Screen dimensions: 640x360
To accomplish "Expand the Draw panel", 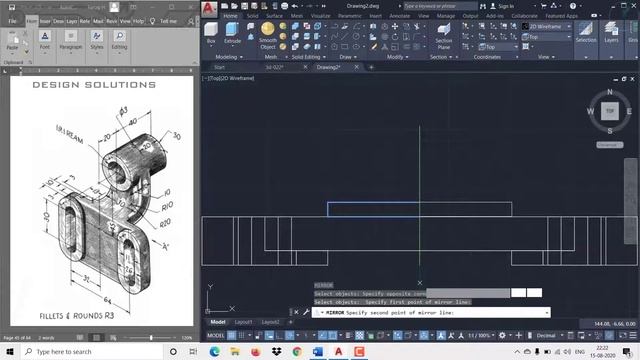I will (x=348, y=57).
